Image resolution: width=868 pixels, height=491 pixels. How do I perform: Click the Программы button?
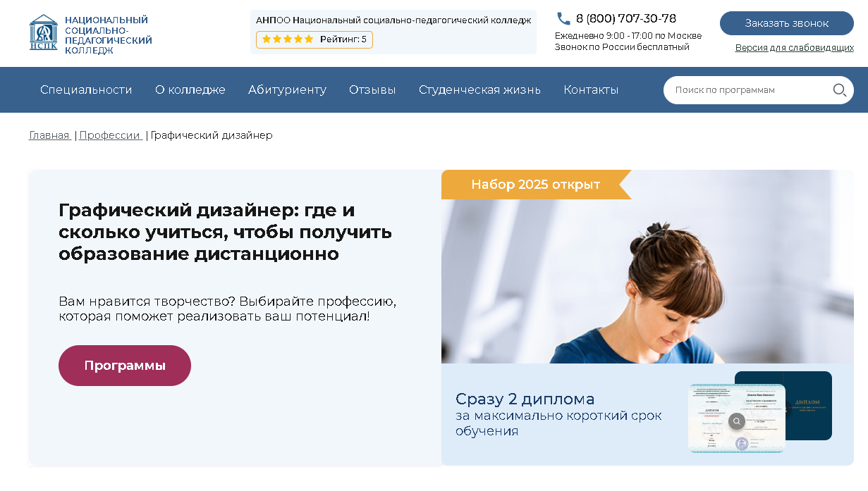tap(125, 366)
